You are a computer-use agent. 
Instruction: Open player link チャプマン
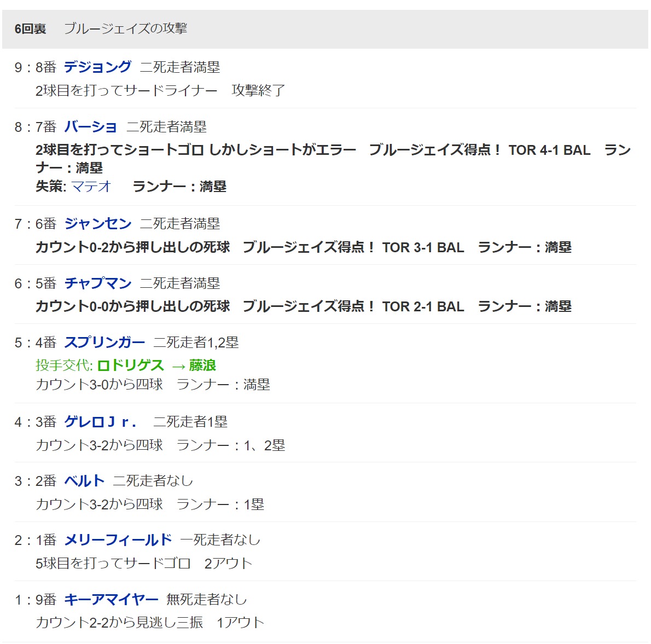click(x=97, y=283)
